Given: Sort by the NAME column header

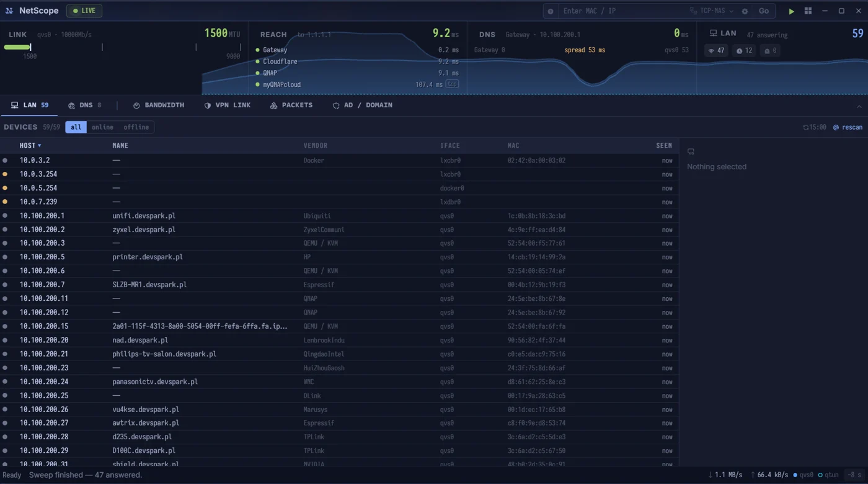Looking at the screenshot, I should (x=120, y=146).
